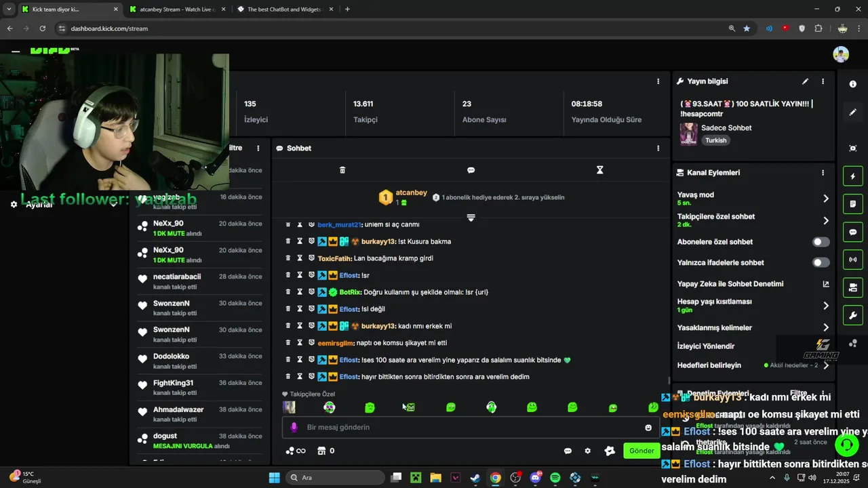Edit Yayın bilgisi with the pencil icon
This screenshot has height=488, width=868.
(x=805, y=81)
